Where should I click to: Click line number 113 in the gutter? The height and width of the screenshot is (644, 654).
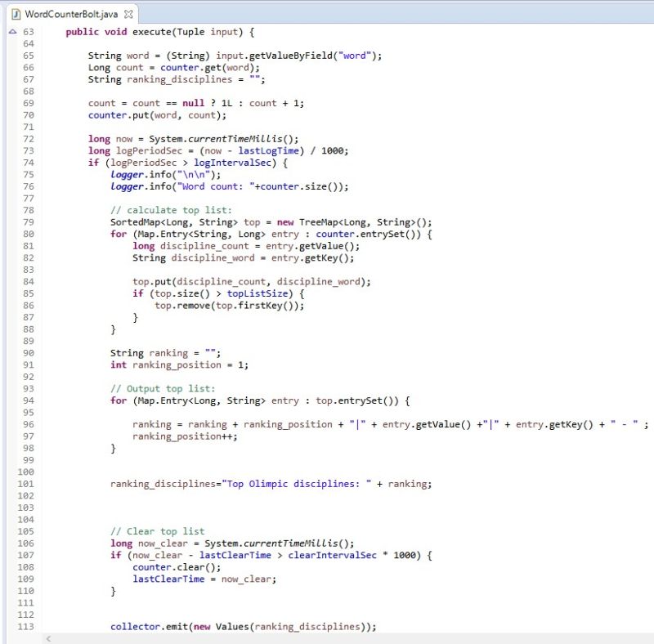point(26,627)
